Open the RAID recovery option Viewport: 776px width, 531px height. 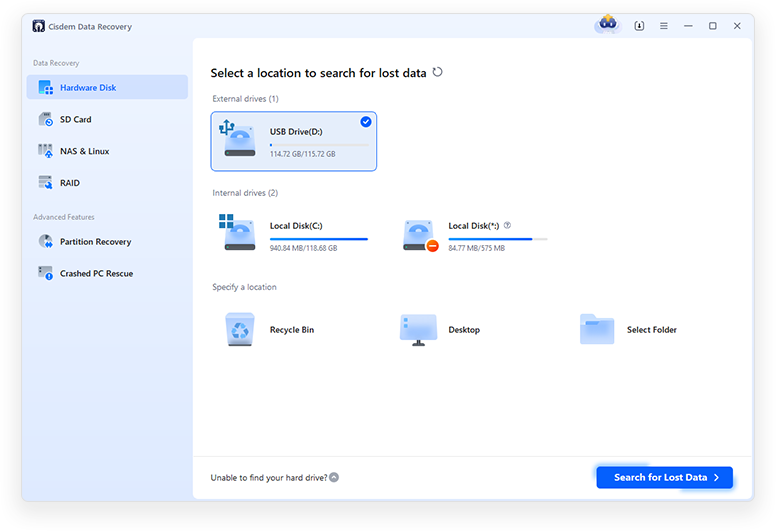click(107, 183)
